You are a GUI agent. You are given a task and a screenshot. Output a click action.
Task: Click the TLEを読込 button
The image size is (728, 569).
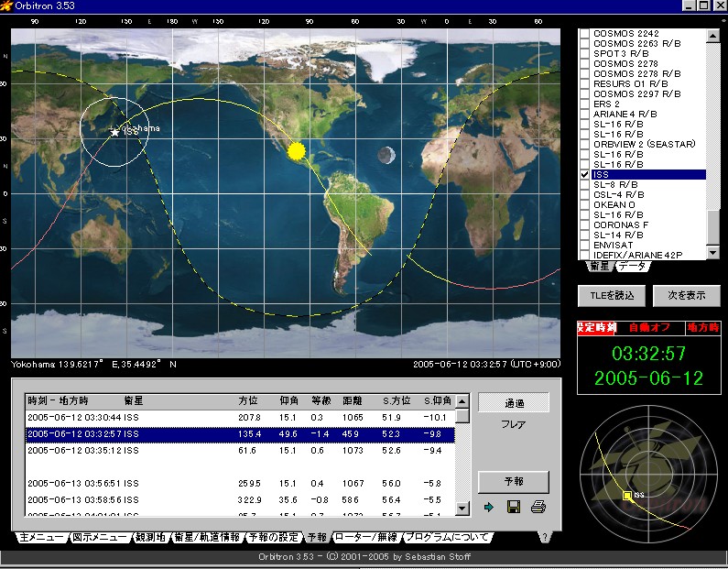click(612, 296)
